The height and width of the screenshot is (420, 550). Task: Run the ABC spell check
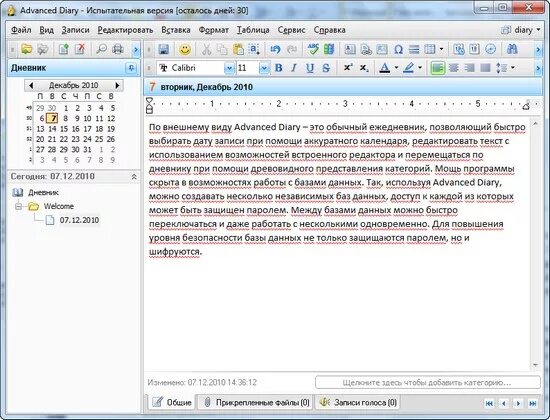(313, 49)
